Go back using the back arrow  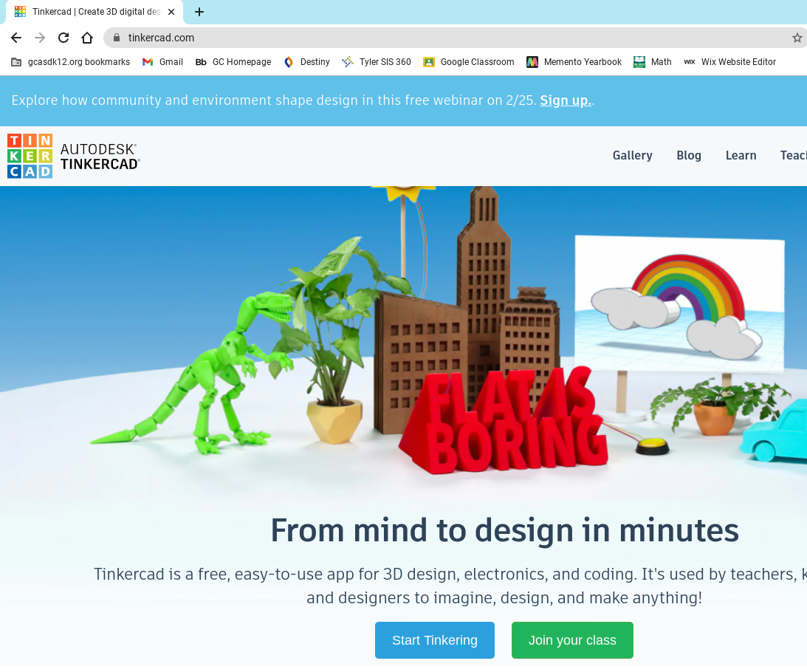point(16,37)
